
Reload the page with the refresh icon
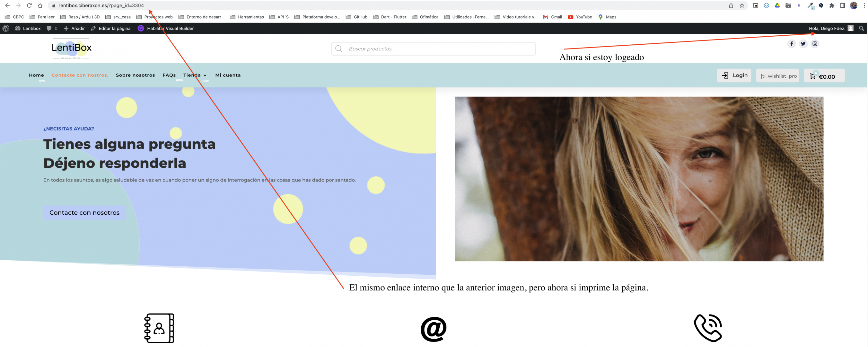click(x=29, y=5)
